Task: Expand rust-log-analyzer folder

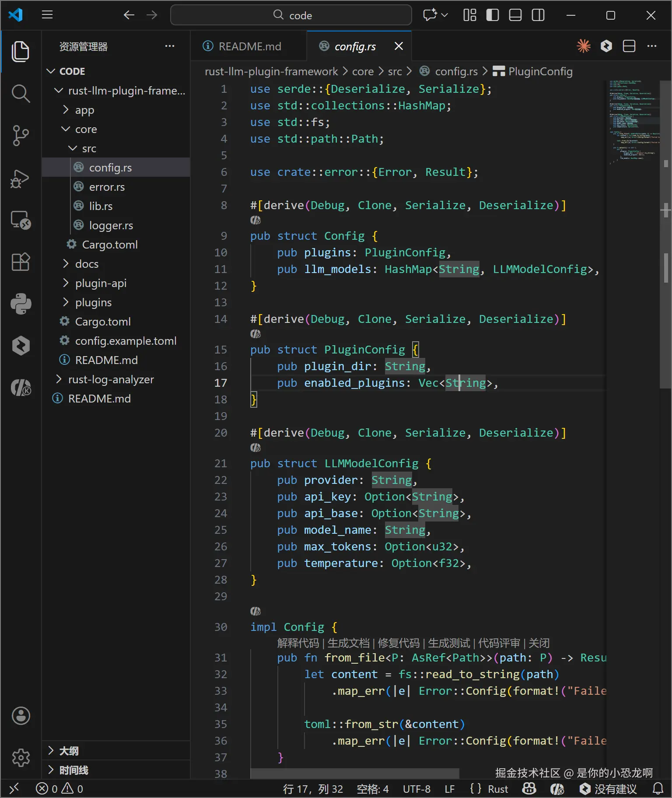Action: click(x=116, y=379)
